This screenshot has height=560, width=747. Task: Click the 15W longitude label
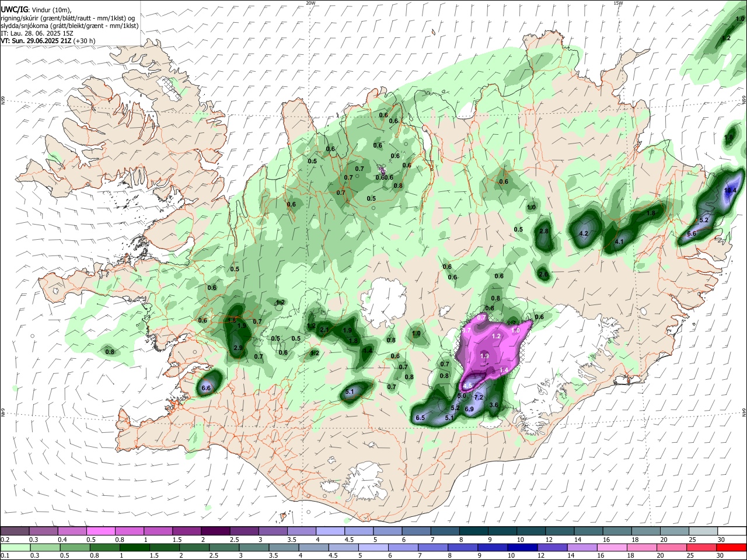coord(617,3)
